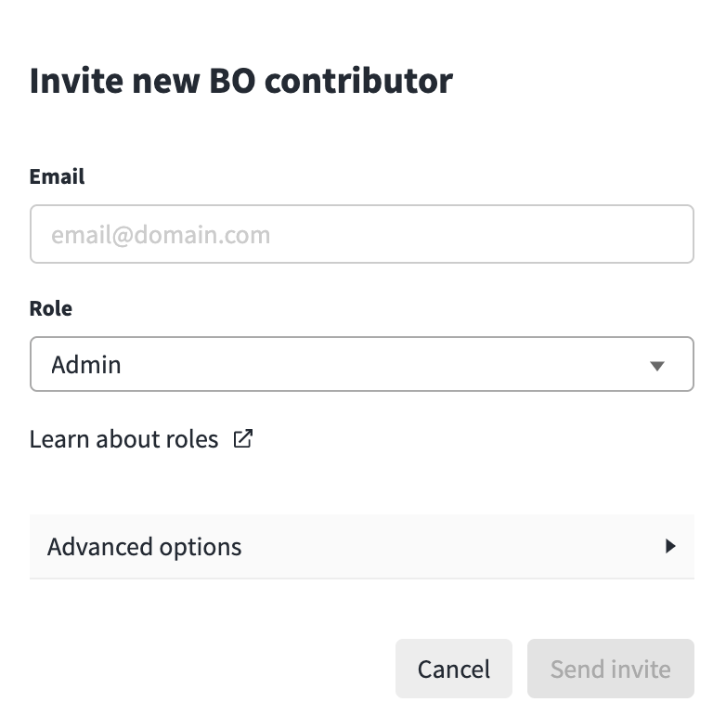Click the Learn about roles text

pos(124,439)
